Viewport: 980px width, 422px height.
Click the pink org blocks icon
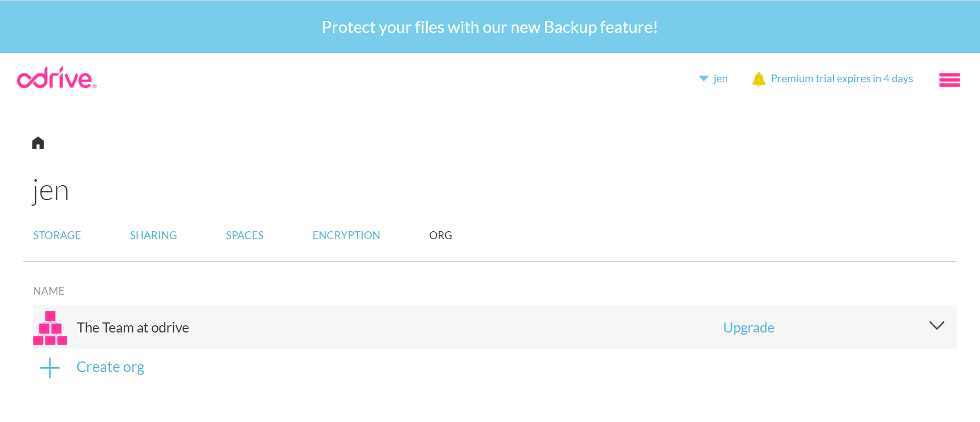pyautogui.click(x=50, y=327)
